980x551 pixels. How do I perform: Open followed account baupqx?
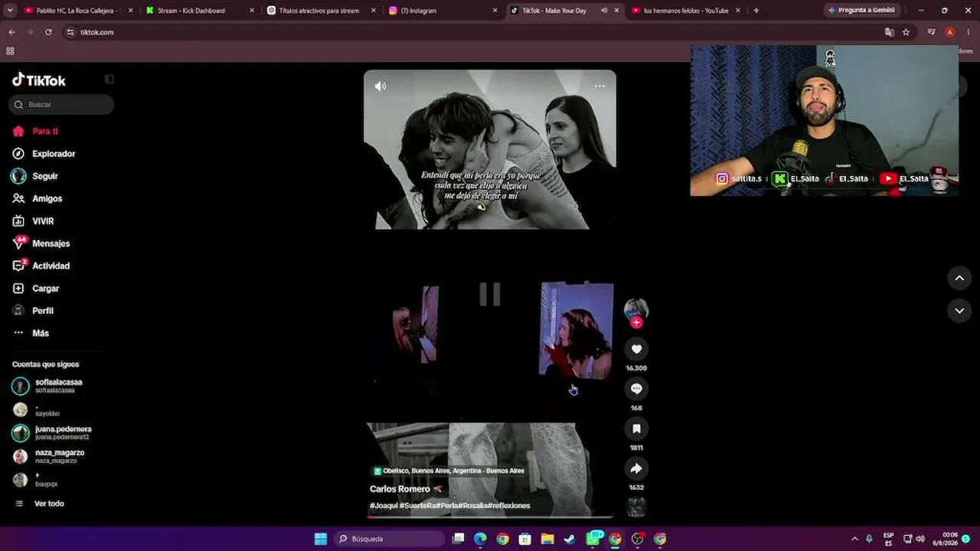click(x=35, y=480)
